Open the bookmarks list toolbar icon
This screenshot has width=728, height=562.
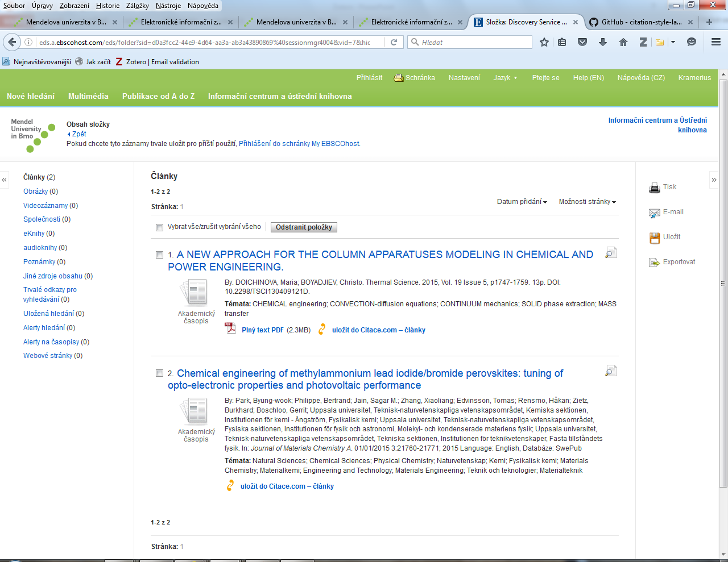(x=562, y=42)
